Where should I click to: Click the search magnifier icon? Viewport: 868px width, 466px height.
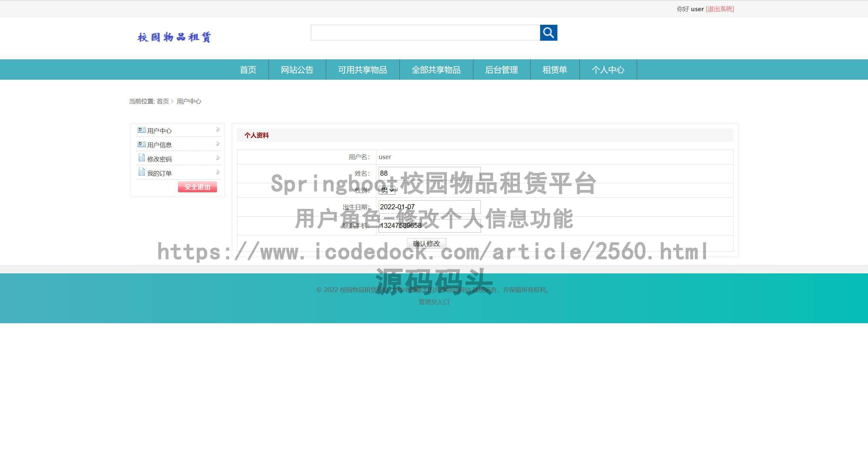[x=548, y=33]
